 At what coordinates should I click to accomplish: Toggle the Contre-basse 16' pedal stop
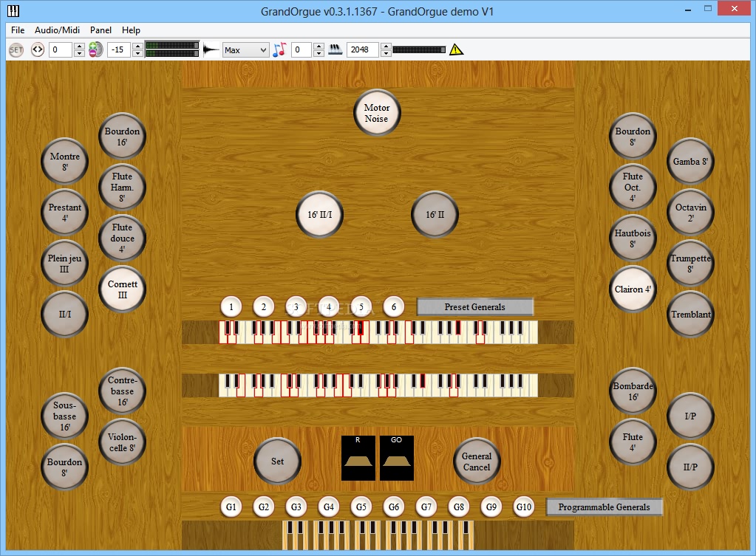click(x=122, y=391)
